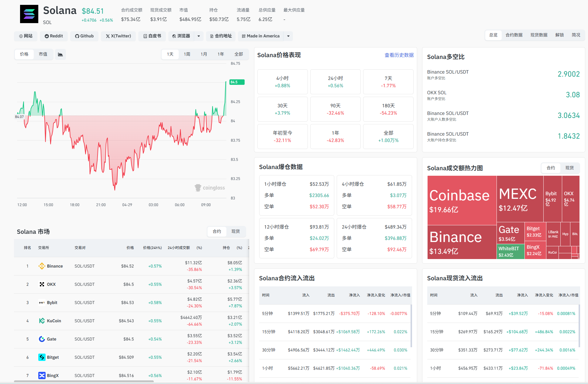This screenshot has width=588, height=384.
Task: Switch heatmap toggle to 现货
Action: coord(569,168)
